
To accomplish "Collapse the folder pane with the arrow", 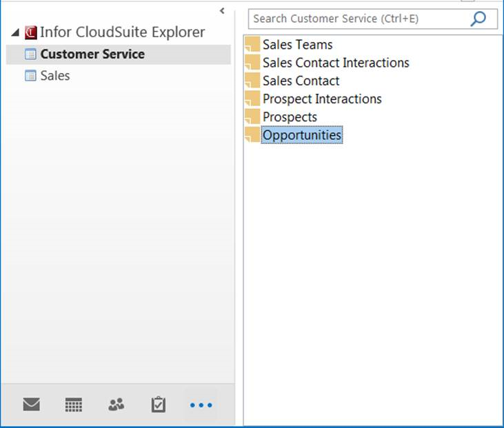I will tap(222, 10).
